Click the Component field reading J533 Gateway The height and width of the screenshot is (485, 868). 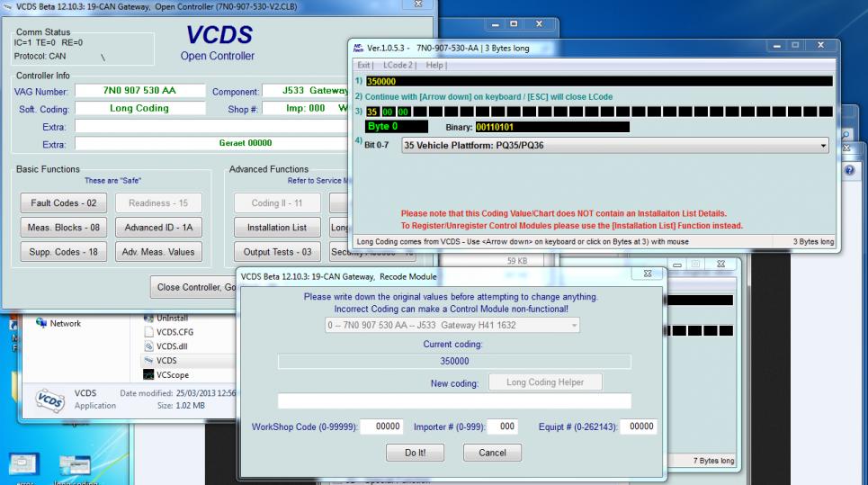coord(306,90)
